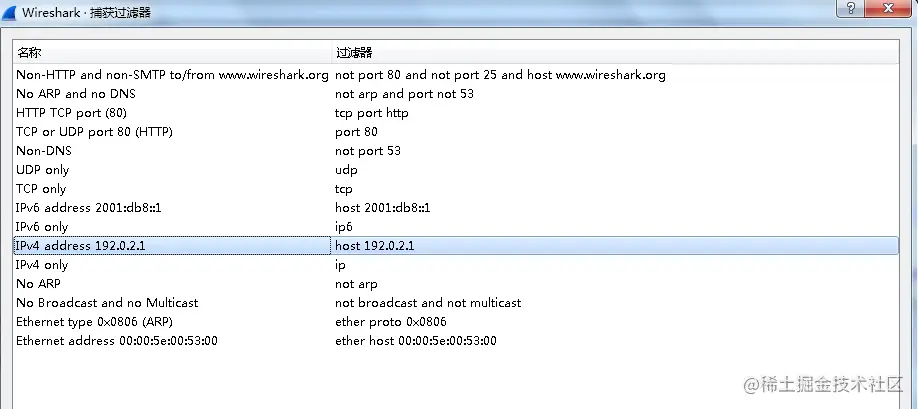Click the 'ip' filter expression in IPv4 only row
Image resolution: width=918 pixels, height=409 pixels.
pos(340,265)
